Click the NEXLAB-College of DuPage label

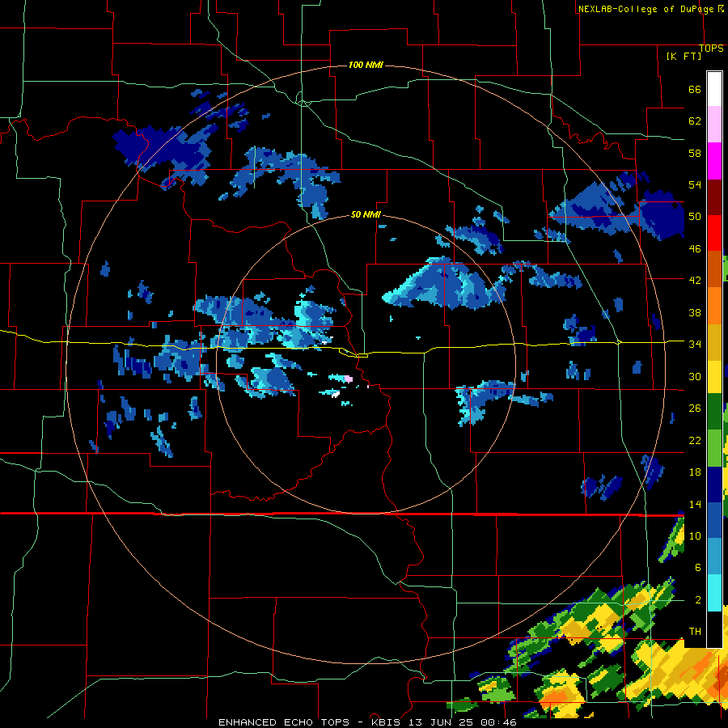645,9
